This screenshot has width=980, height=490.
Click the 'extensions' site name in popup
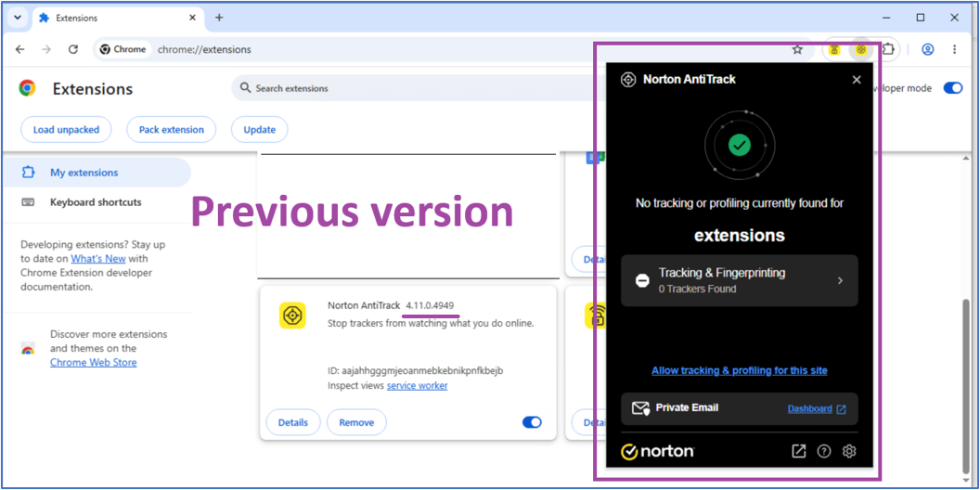(x=740, y=236)
